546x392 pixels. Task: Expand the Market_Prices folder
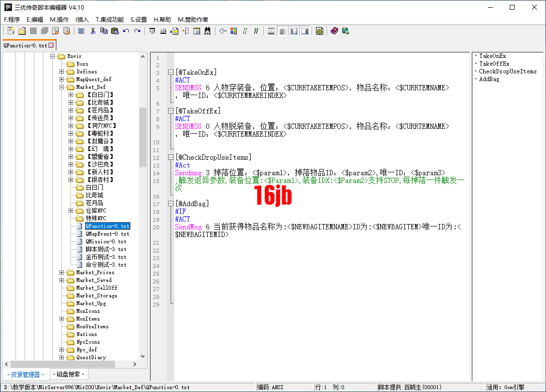pyautogui.click(x=62, y=272)
